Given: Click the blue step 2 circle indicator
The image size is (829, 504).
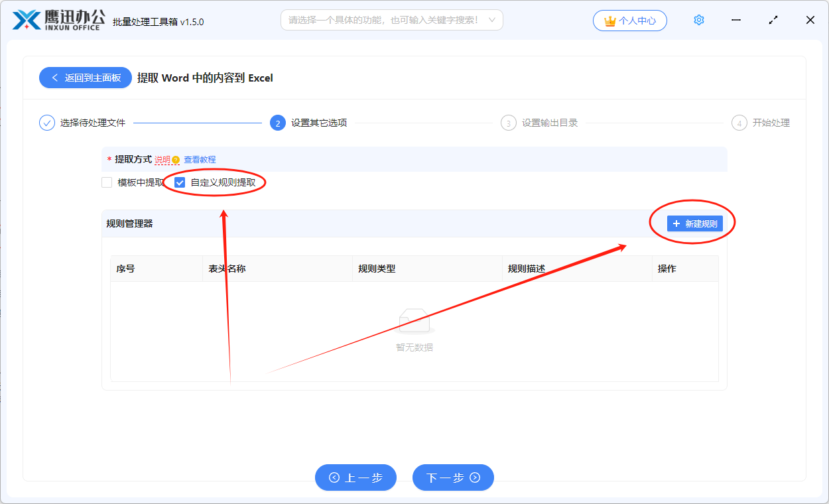Looking at the screenshot, I should (277, 123).
